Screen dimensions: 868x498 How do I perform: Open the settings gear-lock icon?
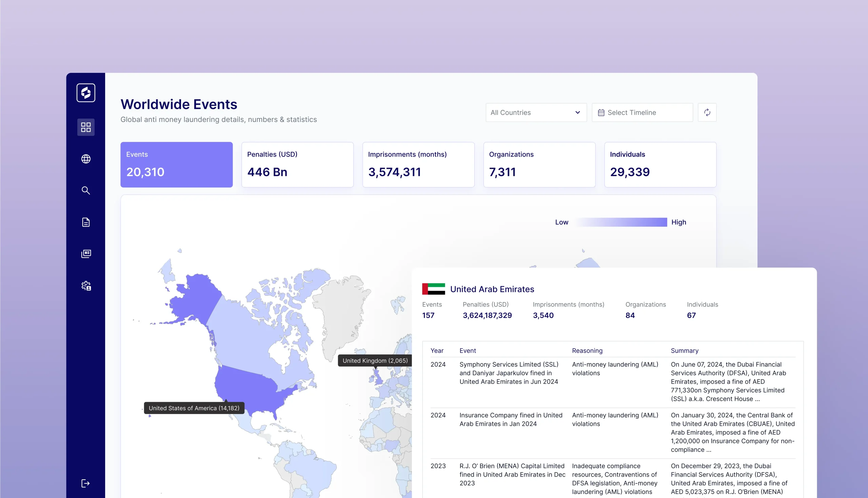coord(86,286)
